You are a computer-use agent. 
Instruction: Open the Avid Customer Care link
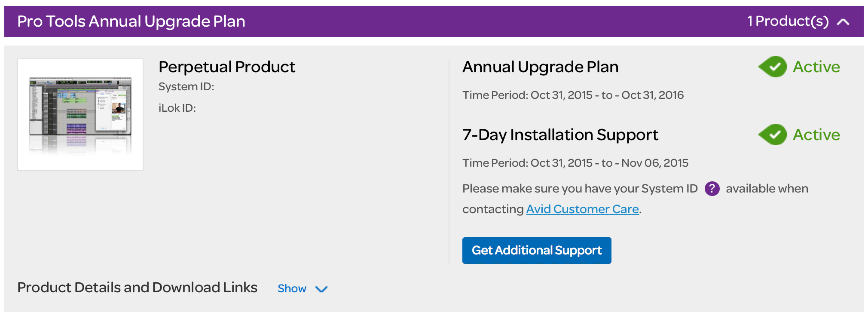582,209
